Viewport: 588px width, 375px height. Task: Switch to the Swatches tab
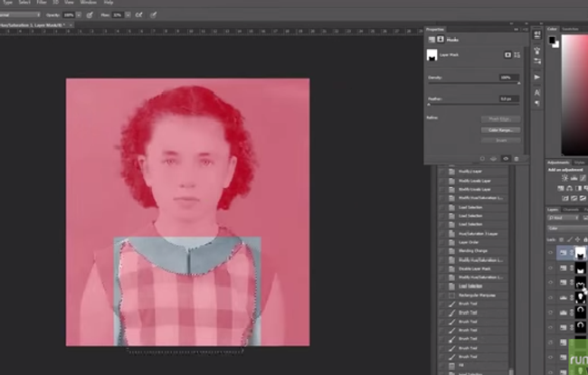click(570, 29)
